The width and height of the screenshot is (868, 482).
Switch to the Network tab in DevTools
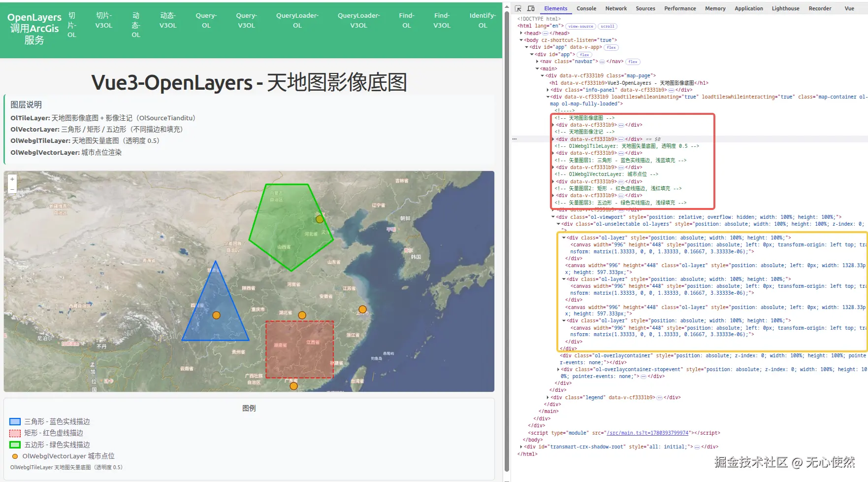(x=616, y=8)
